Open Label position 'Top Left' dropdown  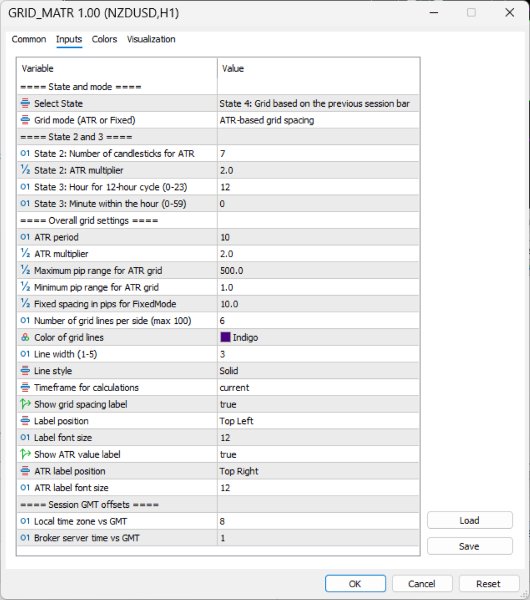tap(318, 421)
